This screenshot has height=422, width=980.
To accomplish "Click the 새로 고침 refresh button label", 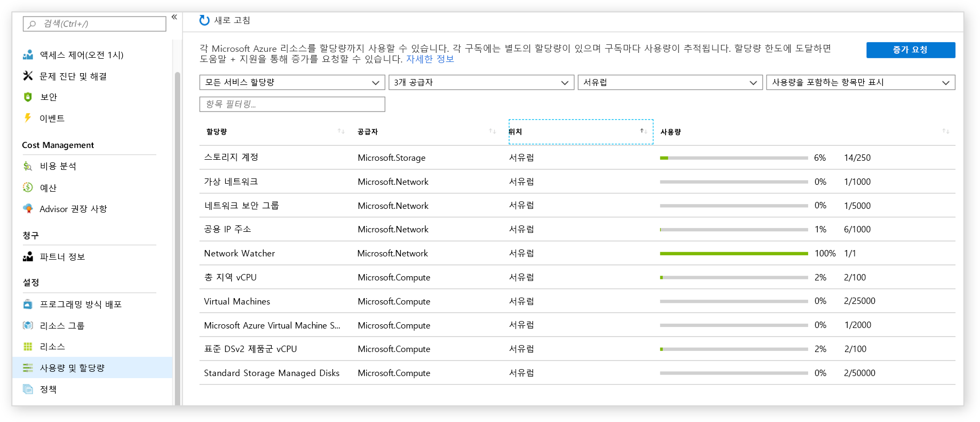I will (232, 20).
